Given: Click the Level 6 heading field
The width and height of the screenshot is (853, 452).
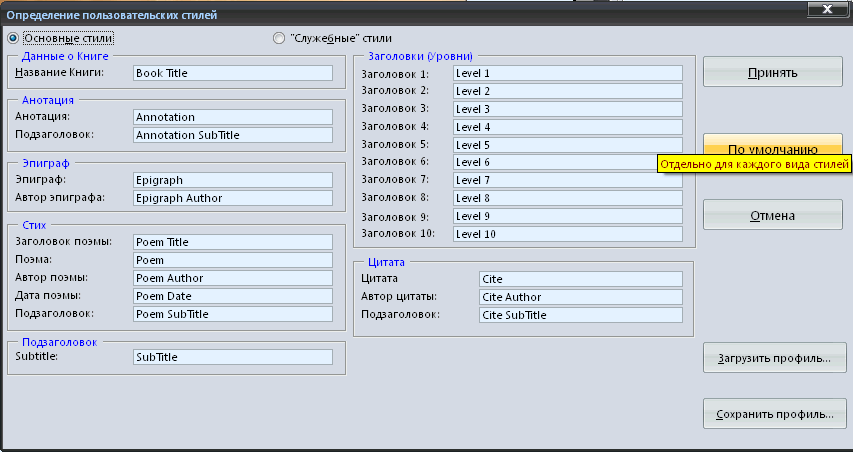Looking at the screenshot, I should coord(555,162).
